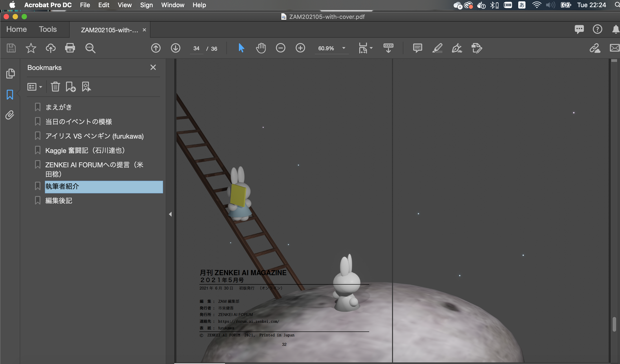Close the Bookmarks panel
The image size is (620, 364).
tap(153, 67)
